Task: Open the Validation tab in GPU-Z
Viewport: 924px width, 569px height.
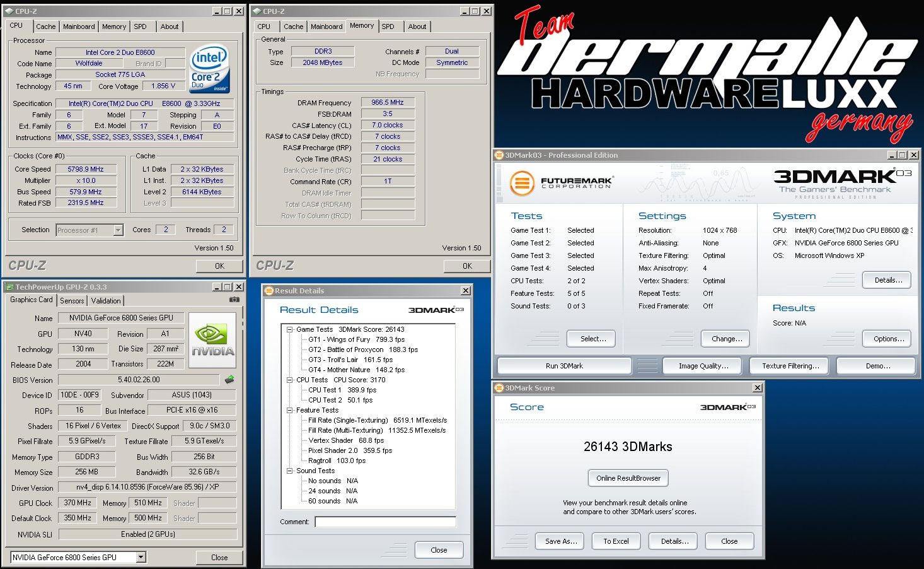Action: coord(106,301)
